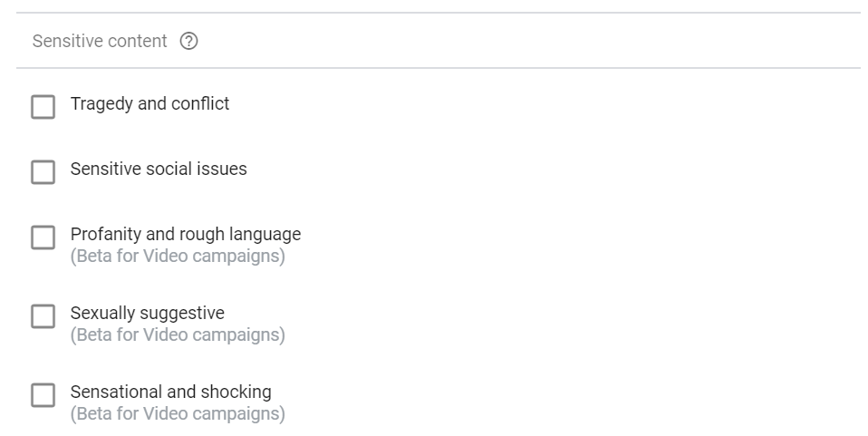Click the word "shocking" in the last option

pos(236,392)
